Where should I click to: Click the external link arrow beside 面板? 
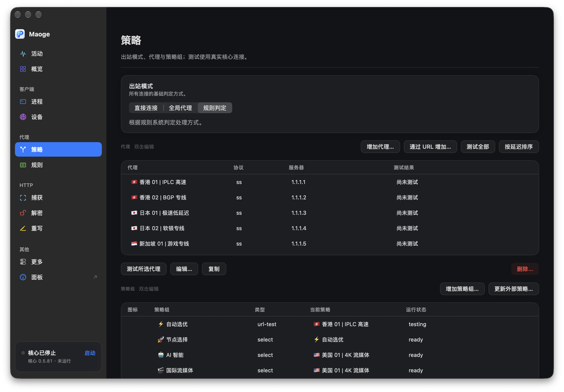(x=95, y=277)
